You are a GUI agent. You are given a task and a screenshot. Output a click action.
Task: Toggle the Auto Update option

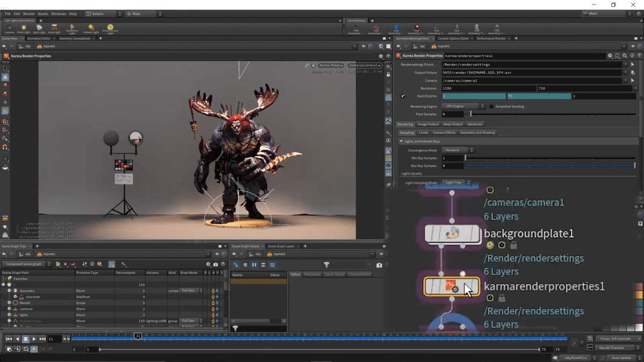[x=621, y=358]
